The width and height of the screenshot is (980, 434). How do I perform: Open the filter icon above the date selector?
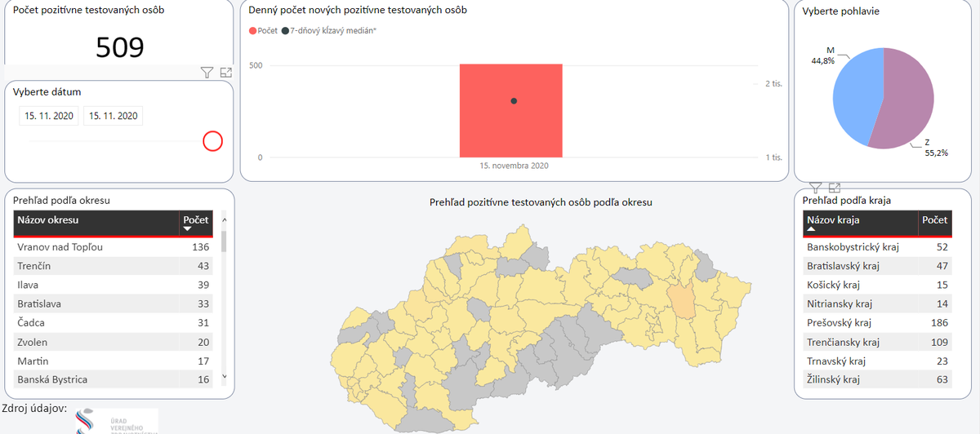207,73
